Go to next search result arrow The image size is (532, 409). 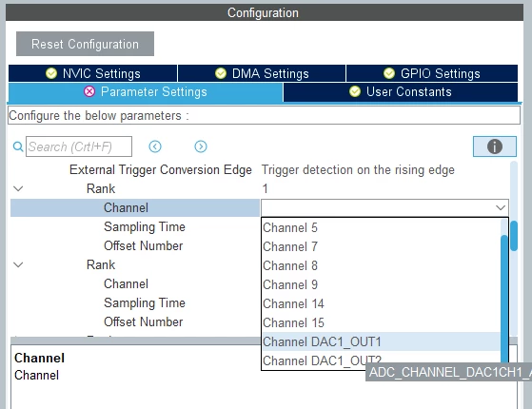pos(201,146)
